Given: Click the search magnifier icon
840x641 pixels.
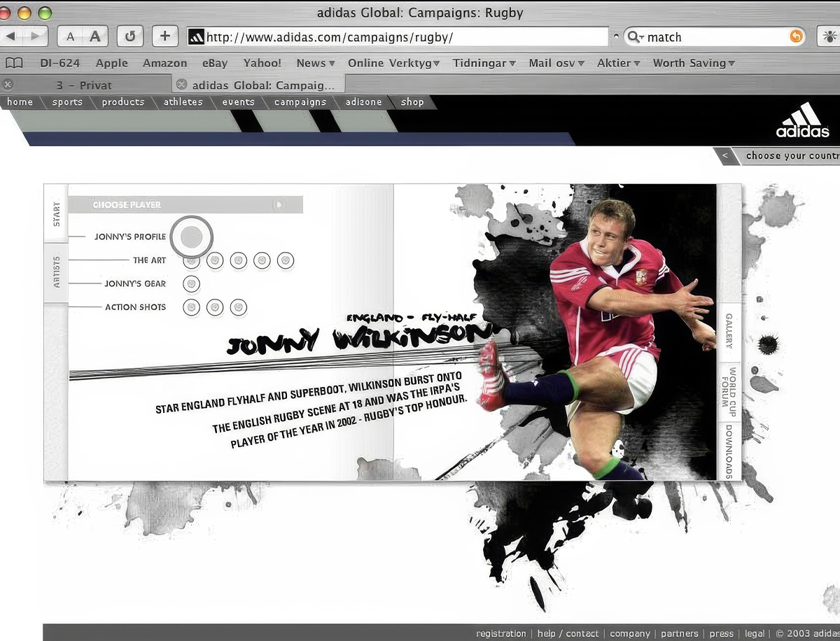Looking at the screenshot, I should tap(633, 36).
